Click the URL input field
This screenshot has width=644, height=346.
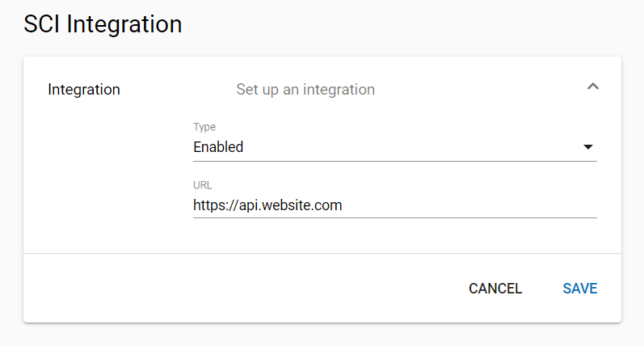394,205
